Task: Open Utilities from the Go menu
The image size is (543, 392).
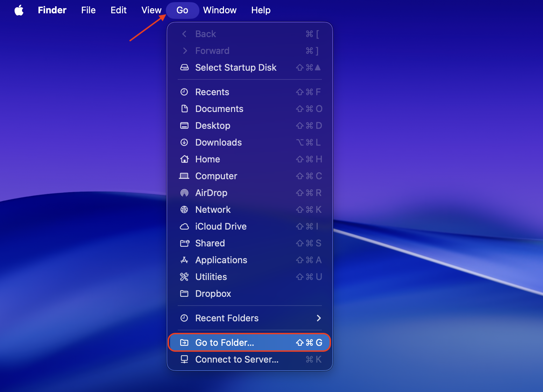Action: click(x=250, y=277)
